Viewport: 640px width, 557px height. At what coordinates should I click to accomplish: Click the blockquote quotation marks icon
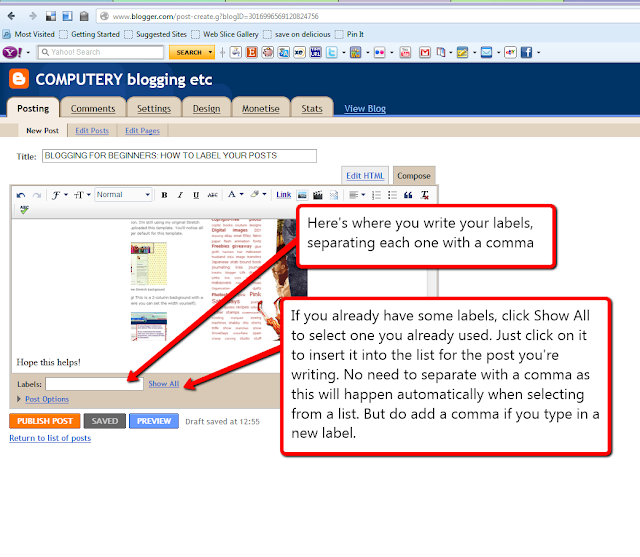[x=408, y=195]
